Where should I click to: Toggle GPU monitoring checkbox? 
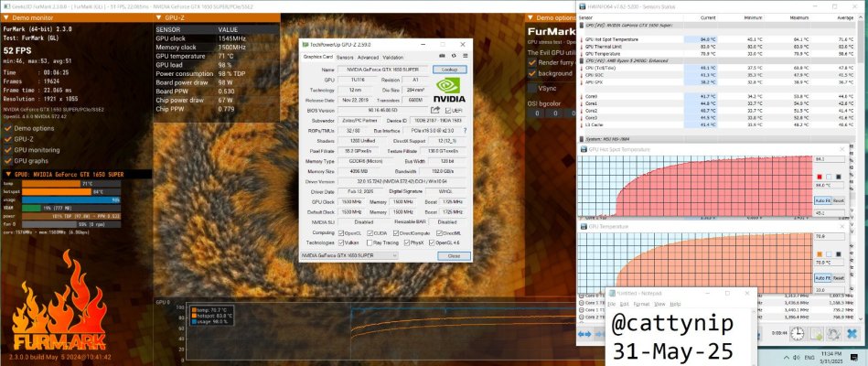[x=7, y=150]
